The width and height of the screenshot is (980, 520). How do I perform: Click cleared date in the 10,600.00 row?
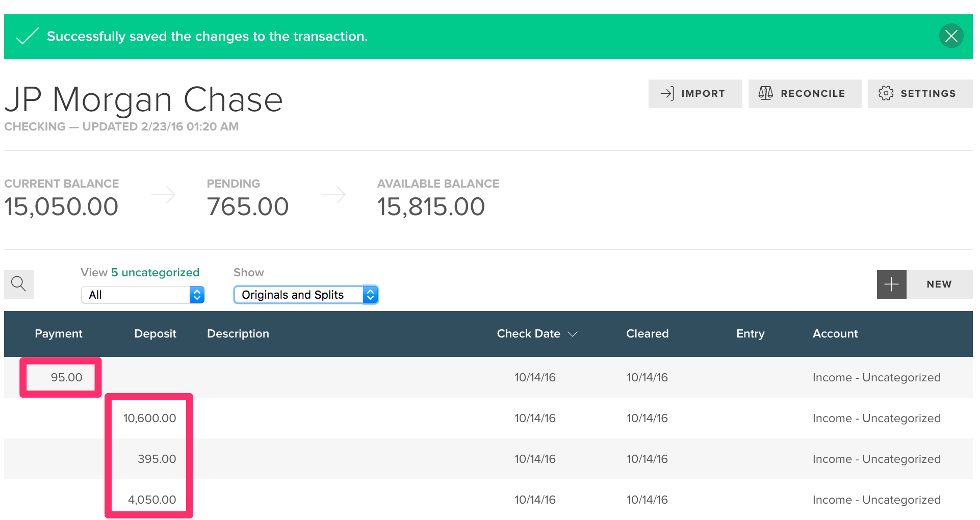(647, 419)
